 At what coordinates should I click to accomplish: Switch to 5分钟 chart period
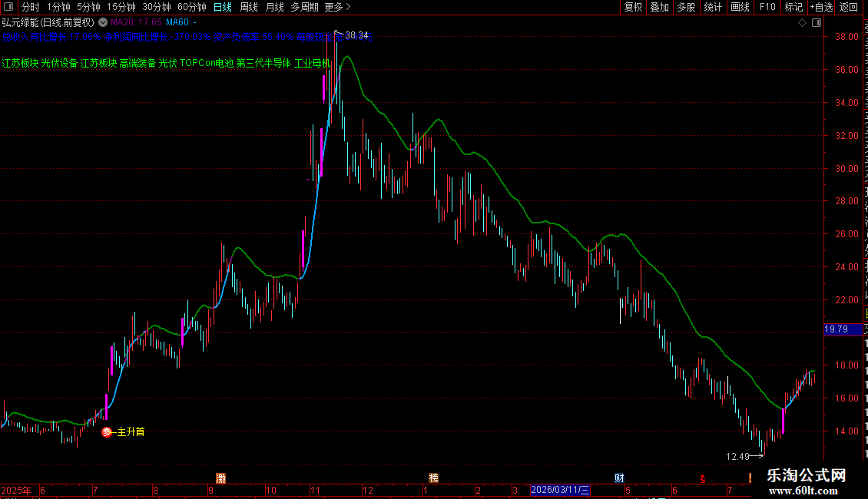[88, 7]
